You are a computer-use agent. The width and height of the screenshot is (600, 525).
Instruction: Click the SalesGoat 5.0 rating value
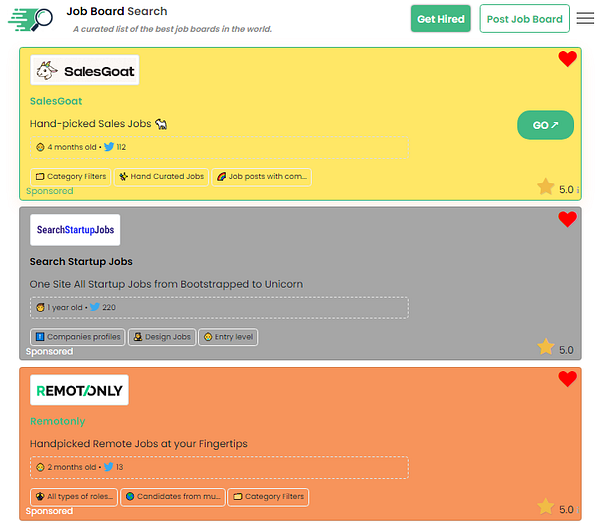click(566, 189)
